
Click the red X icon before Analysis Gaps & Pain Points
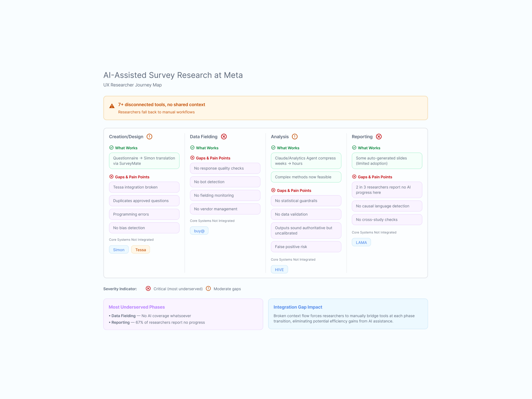(273, 190)
